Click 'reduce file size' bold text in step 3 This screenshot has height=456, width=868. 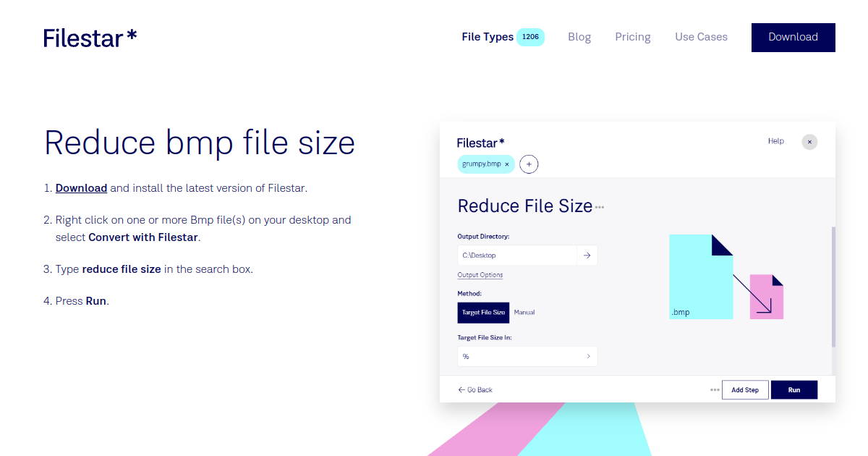[122, 269]
